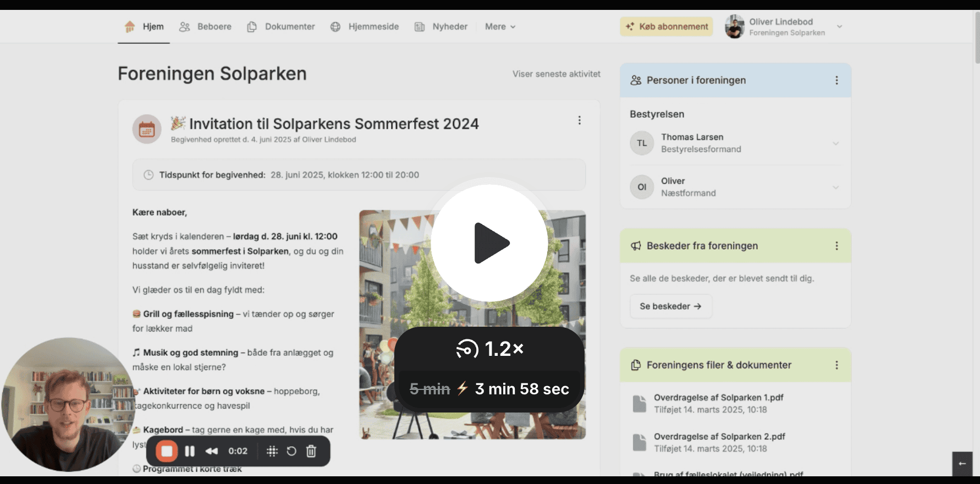Open options menu for Besked fra foreningen
980x484 pixels.
836,246
